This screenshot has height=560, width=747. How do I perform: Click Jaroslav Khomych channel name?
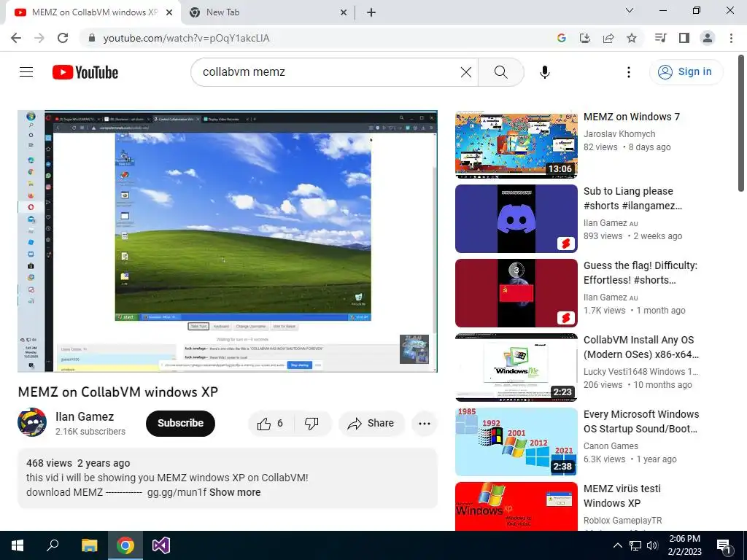pos(619,134)
